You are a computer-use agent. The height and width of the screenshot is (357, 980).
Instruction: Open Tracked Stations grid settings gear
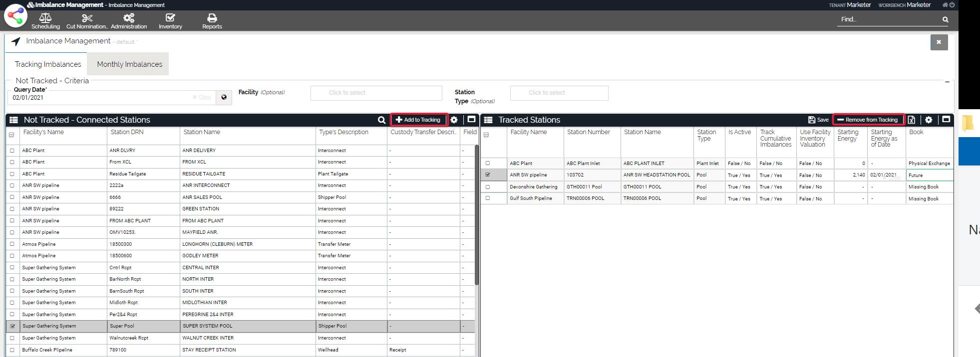click(x=929, y=120)
